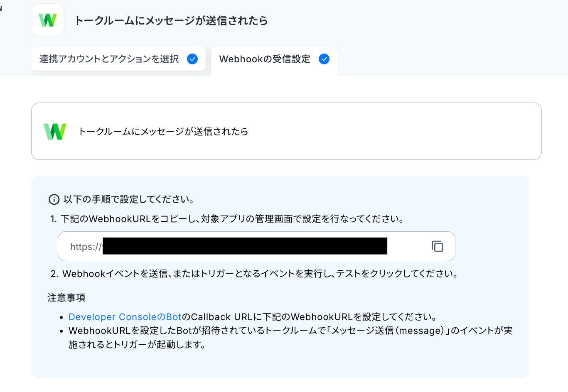Switch to the 連携アカウントとアクションを選択 tab
568x392 pixels.
click(118, 59)
